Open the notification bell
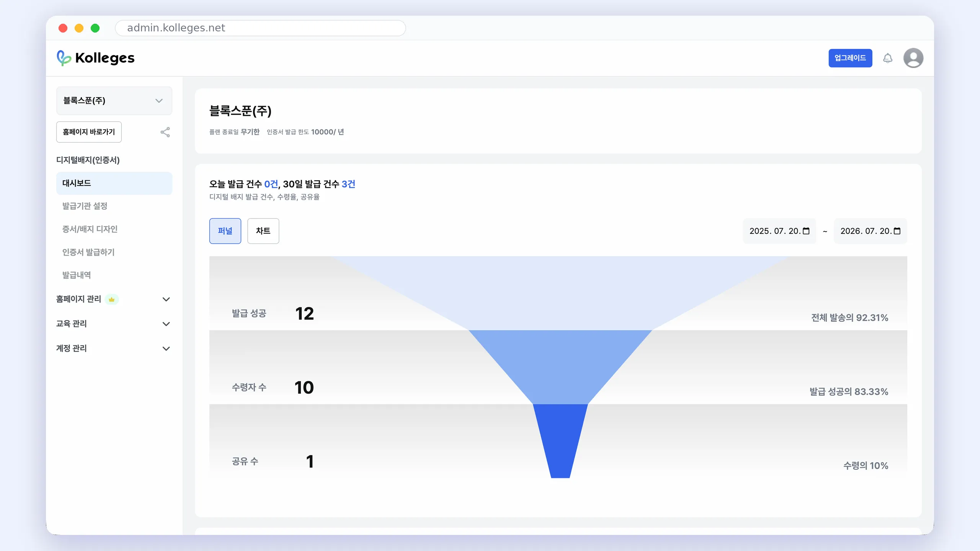Screen dimensions: 980x551 point(888,58)
